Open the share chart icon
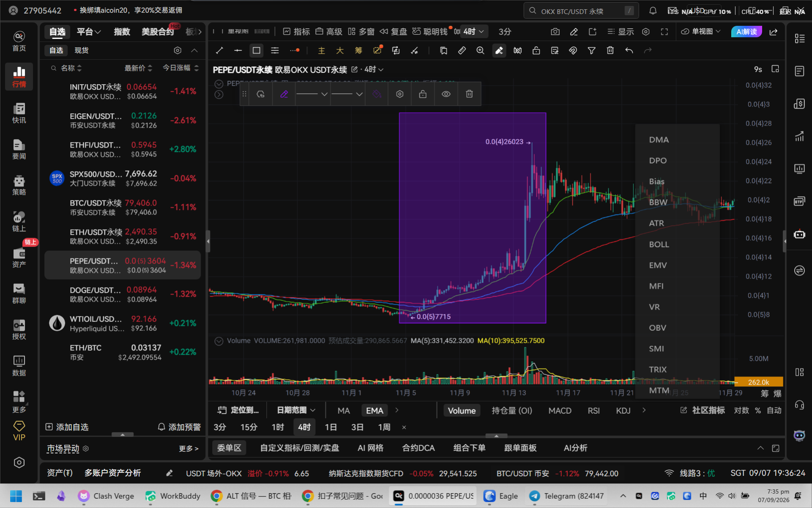 point(773,32)
